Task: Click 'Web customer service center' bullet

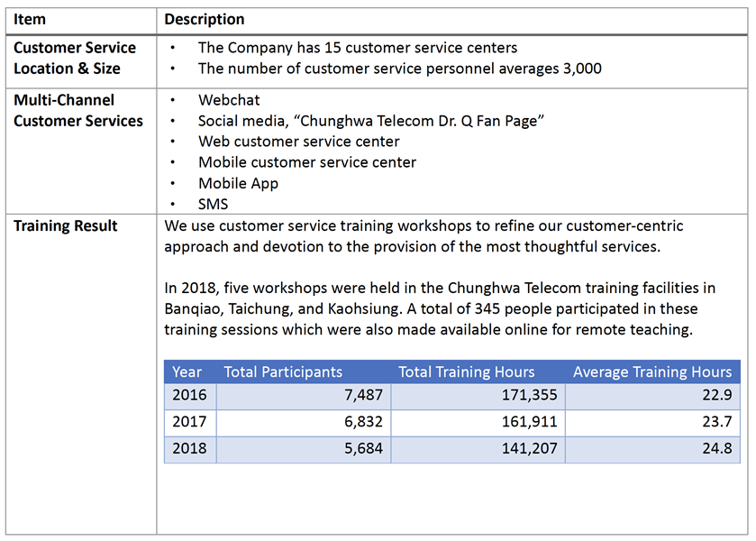Action: pyautogui.click(x=299, y=142)
